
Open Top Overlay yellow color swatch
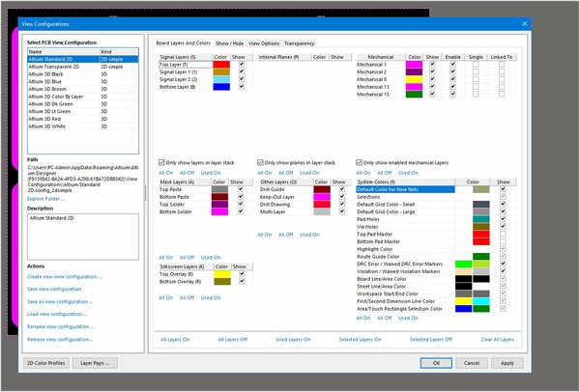[222, 274]
